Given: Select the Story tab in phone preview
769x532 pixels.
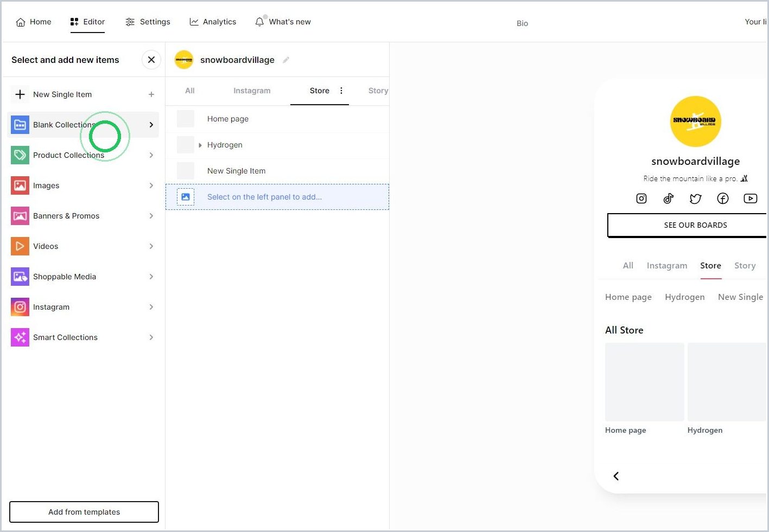Looking at the screenshot, I should [x=745, y=266].
